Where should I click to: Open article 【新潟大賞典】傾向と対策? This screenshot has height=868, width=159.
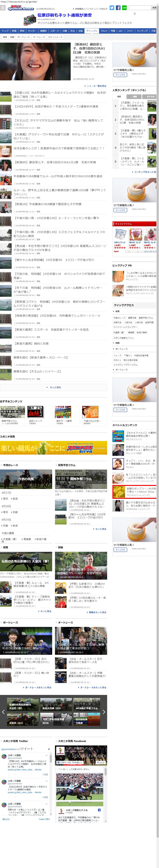pos(31,343)
